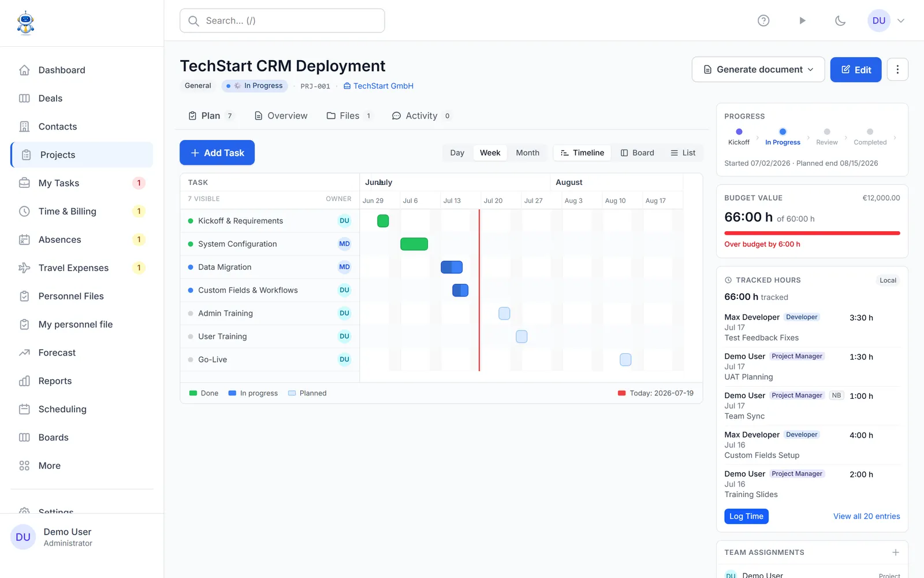Image resolution: width=924 pixels, height=578 pixels.
Task: Toggle dark mode moon icon
Action: tap(840, 21)
